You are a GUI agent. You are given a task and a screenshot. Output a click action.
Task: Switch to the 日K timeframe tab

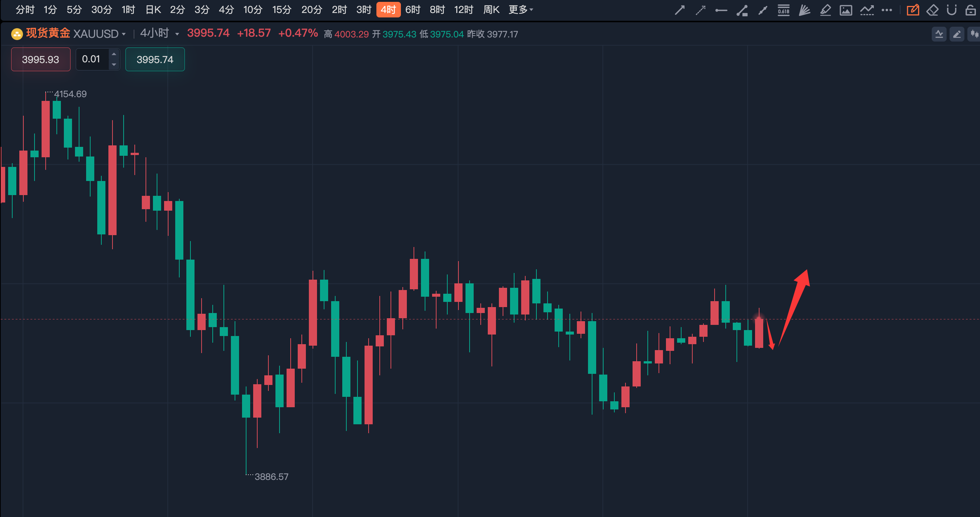click(x=153, y=10)
